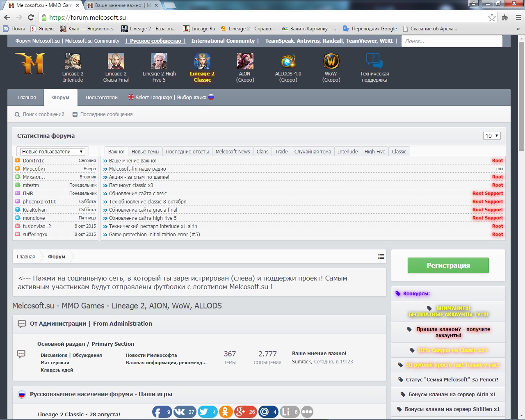Switch to the Случайная тема tab

click(x=313, y=151)
